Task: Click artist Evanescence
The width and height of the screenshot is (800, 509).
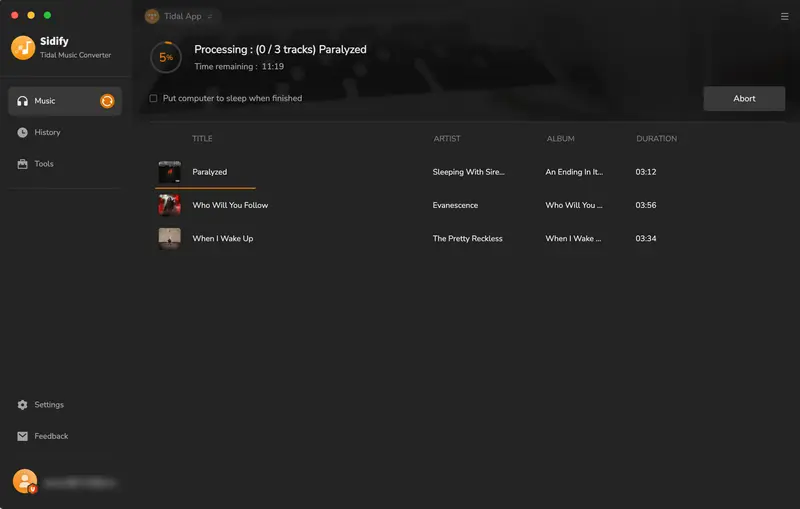Action: (x=455, y=205)
